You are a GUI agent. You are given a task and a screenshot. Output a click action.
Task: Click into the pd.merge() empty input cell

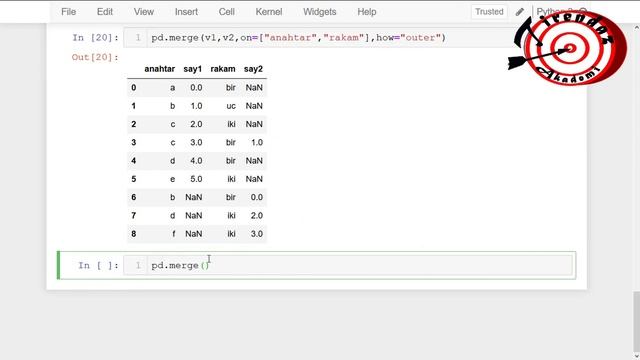coord(349,265)
